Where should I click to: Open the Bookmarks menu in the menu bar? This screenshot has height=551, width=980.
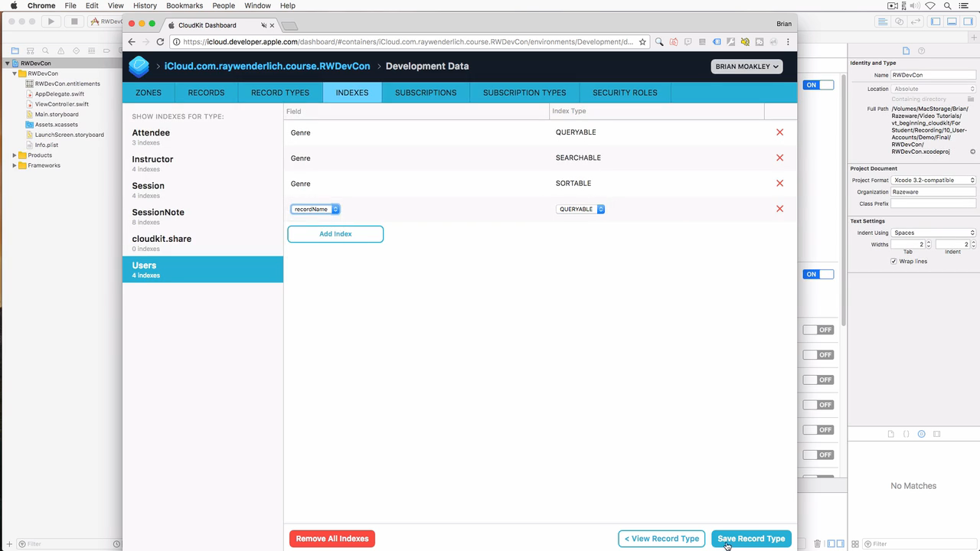[x=185, y=5]
